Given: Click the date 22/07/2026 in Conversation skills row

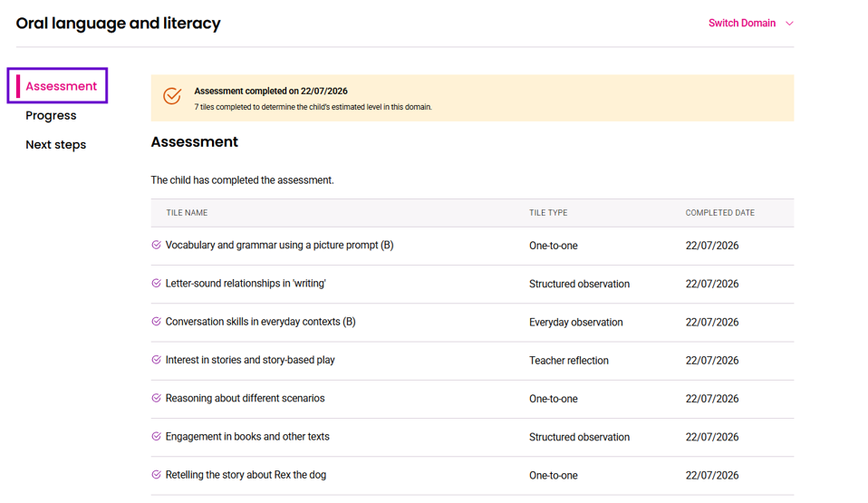Looking at the screenshot, I should click(712, 322).
